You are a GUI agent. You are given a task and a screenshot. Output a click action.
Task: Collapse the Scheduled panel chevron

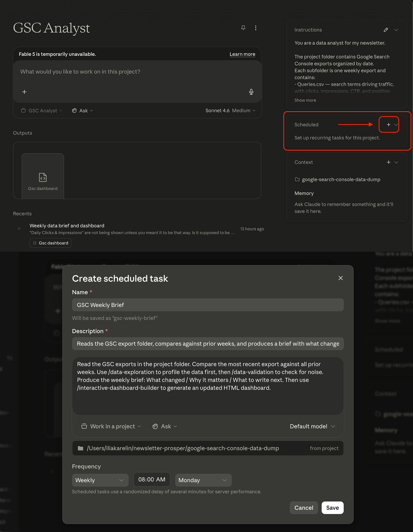(396, 125)
